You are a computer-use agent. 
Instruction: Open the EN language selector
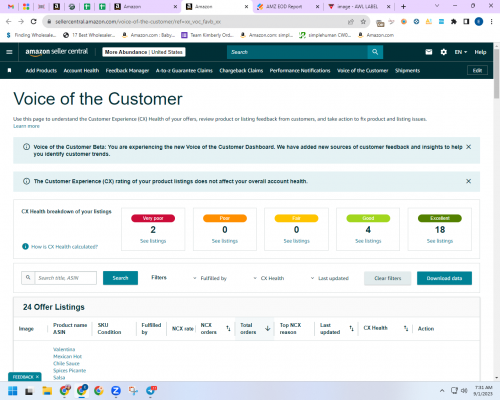461,52
